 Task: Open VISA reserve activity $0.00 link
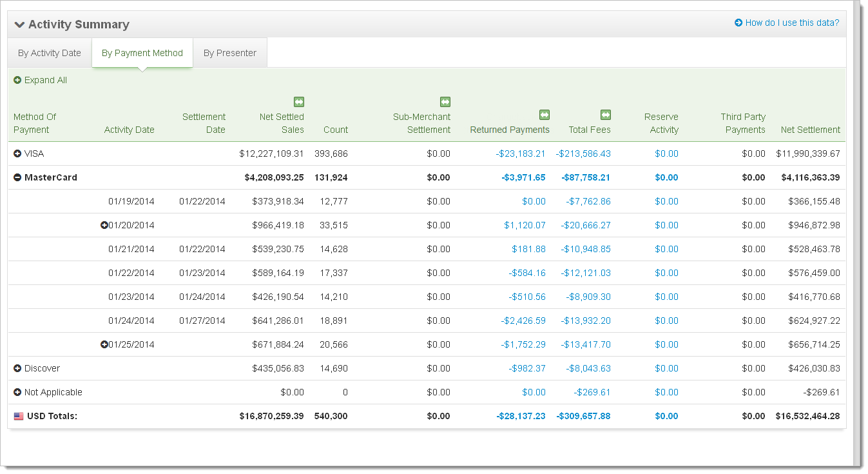[666, 154]
